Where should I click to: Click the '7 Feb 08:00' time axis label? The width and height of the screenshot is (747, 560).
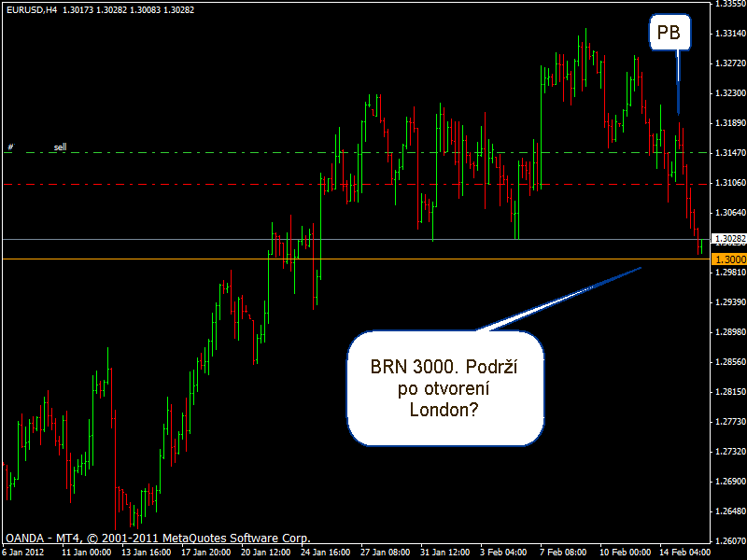click(x=563, y=553)
